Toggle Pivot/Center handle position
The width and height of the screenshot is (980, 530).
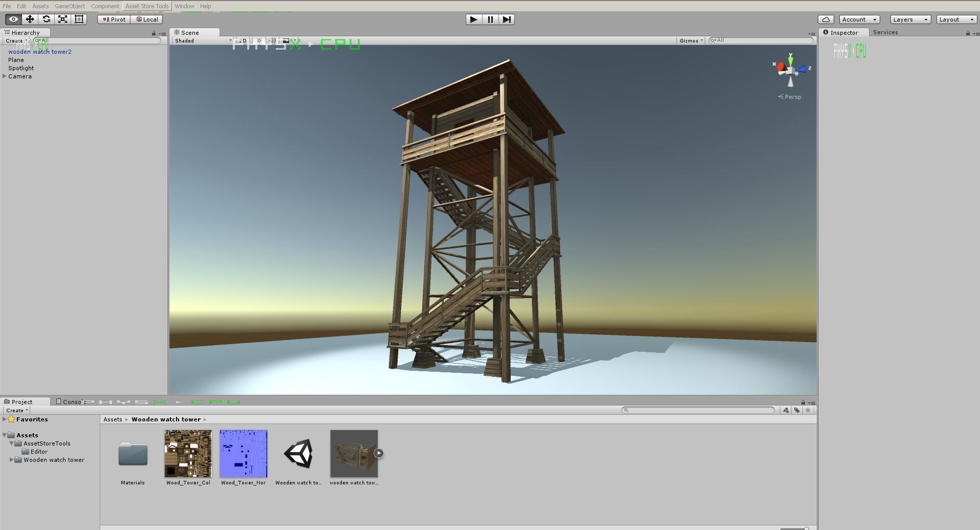click(x=114, y=19)
